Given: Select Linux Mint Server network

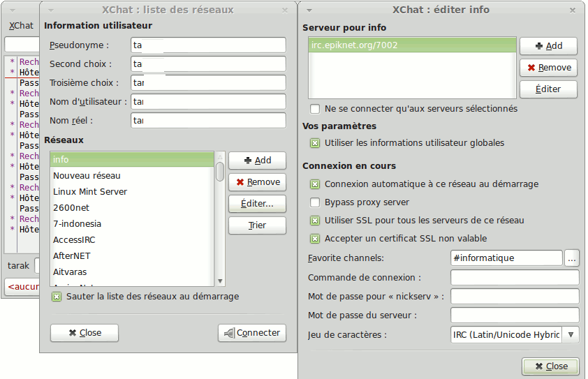Looking at the screenshot, I should [x=132, y=191].
